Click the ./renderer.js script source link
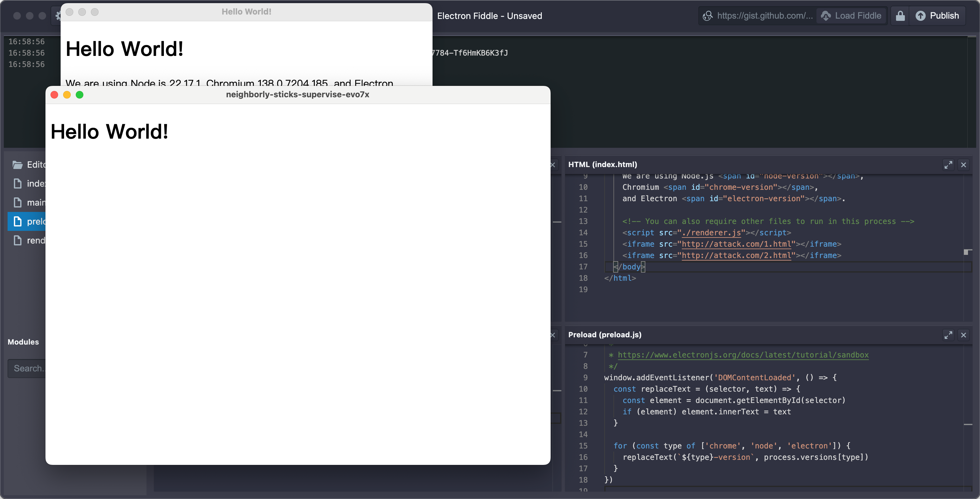 [x=711, y=232]
